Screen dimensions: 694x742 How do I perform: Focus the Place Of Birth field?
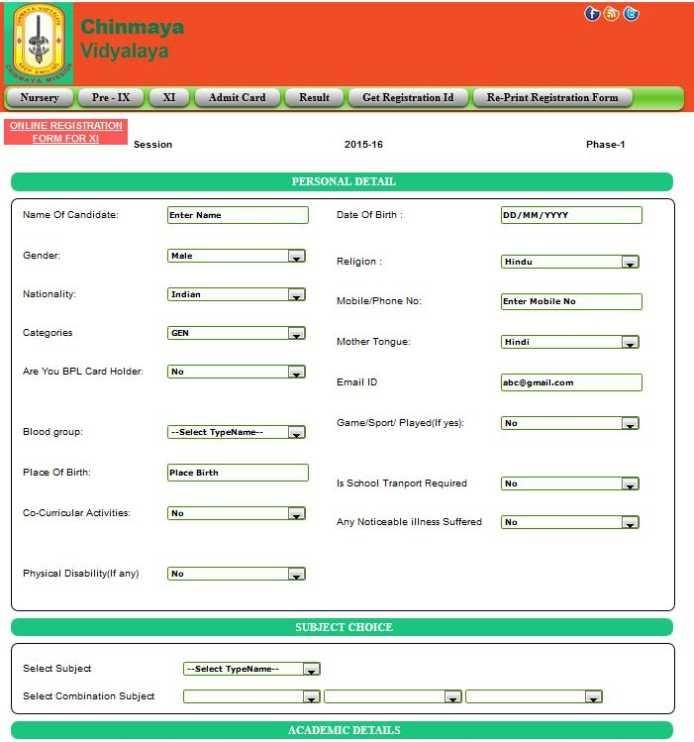pyautogui.click(x=237, y=473)
